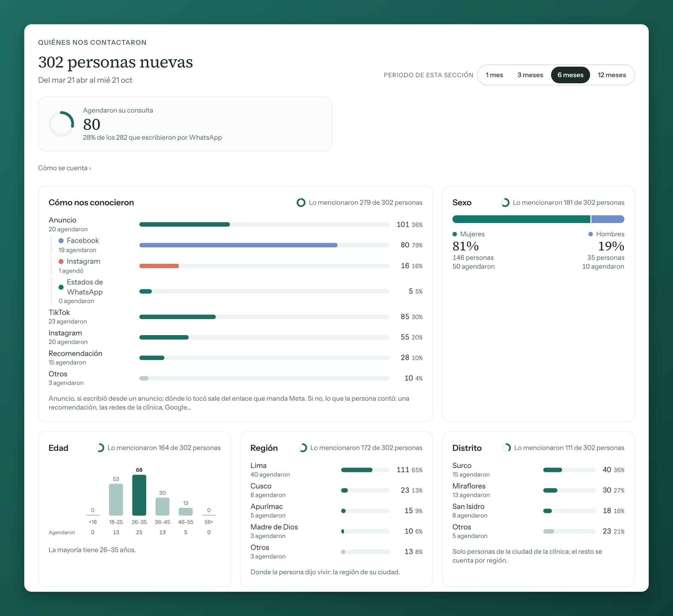This screenshot has width=673, height=616.
Task: Select the 12 meses period tab
Action: click(x=611, y=75)
